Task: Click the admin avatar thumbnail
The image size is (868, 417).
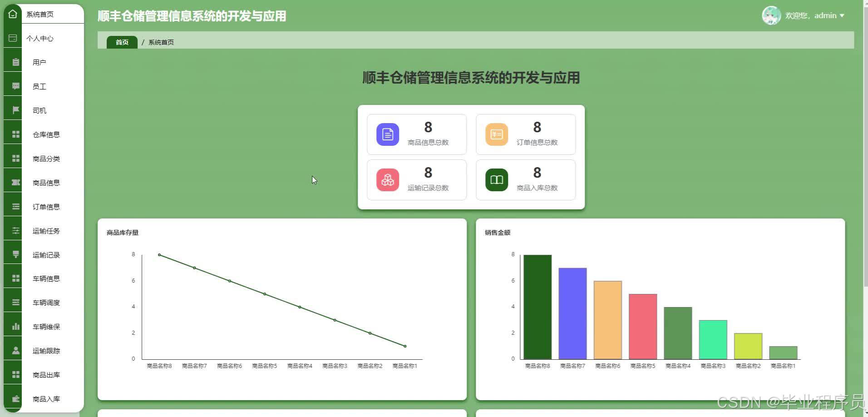Action: point(770,15)
